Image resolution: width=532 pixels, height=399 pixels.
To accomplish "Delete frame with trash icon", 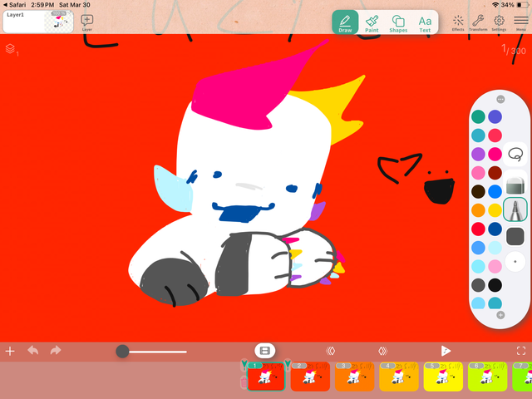I will pyautogui.click(x=244, y=382).
